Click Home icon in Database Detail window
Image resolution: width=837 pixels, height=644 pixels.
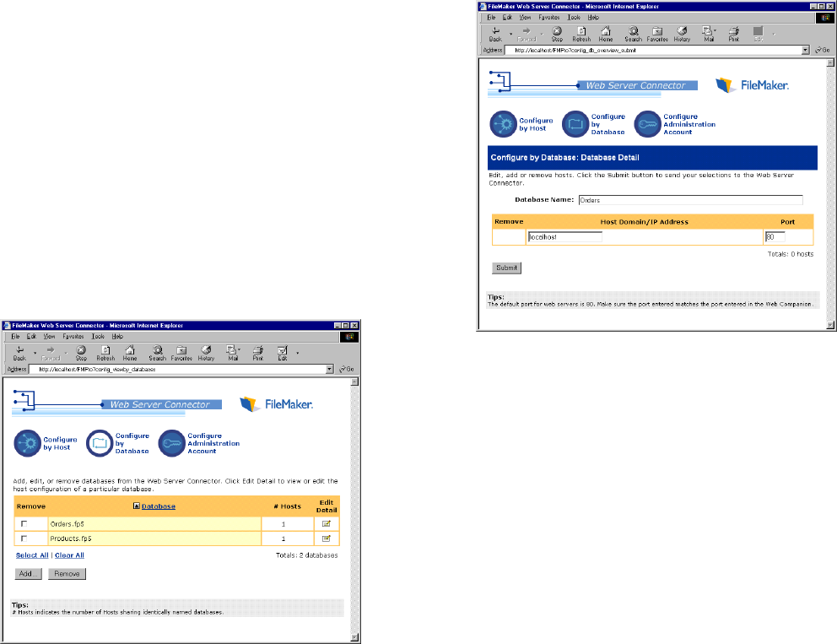pyautogui.click(x=605, y=34)
